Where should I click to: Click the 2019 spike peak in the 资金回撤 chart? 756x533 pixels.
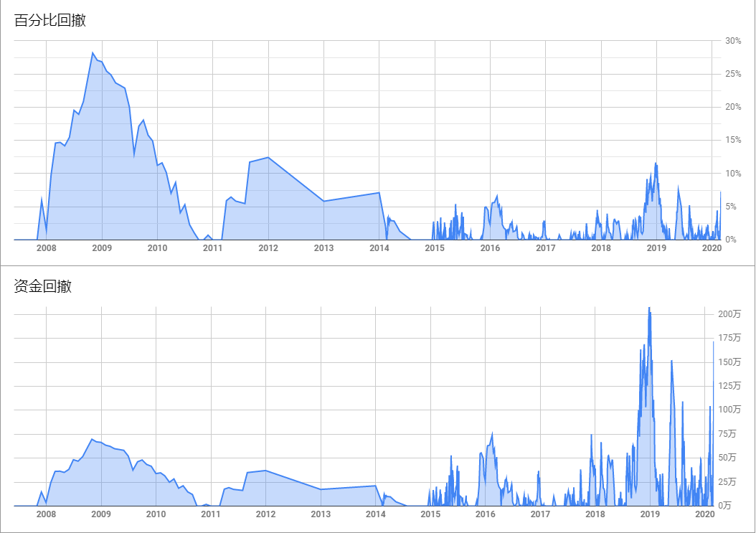tap(649, 308)
